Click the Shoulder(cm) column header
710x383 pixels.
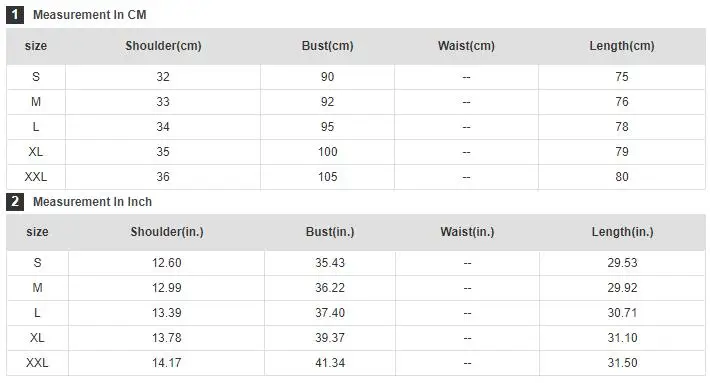(x=163, y=46)
